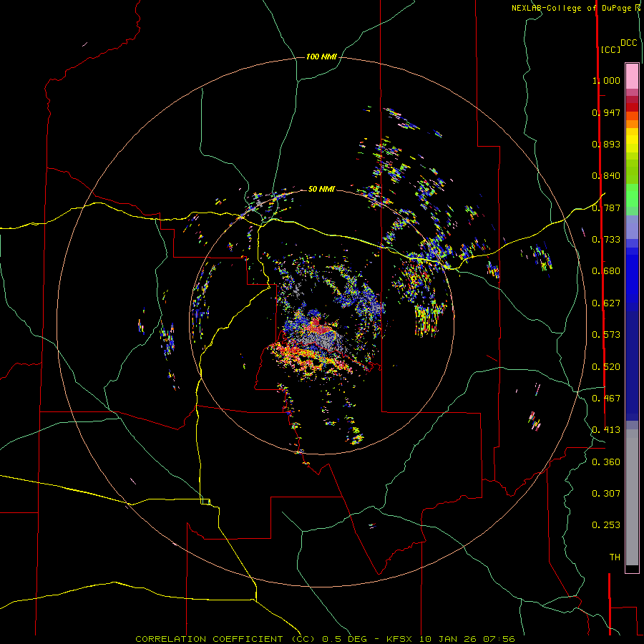Click the "100 NMI" range ring label
This screenshot has width=644, height=644.
click(x=321, y=57)
